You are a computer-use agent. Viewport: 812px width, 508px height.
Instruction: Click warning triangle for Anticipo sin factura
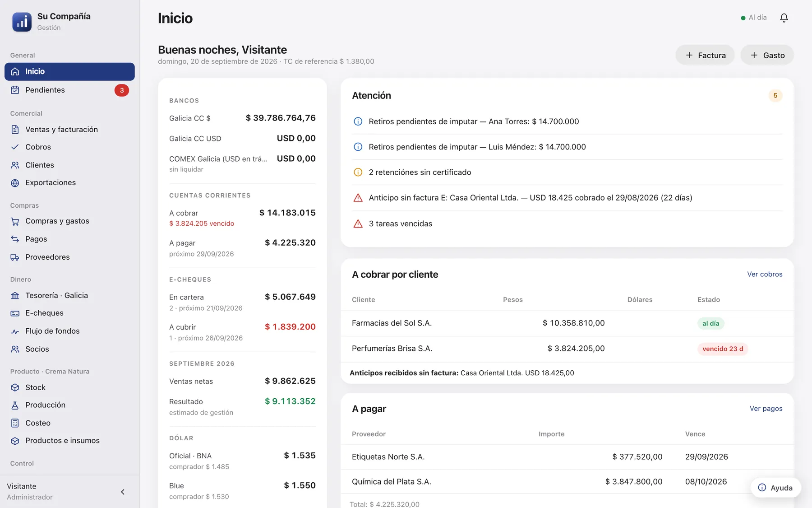(358, 198)
